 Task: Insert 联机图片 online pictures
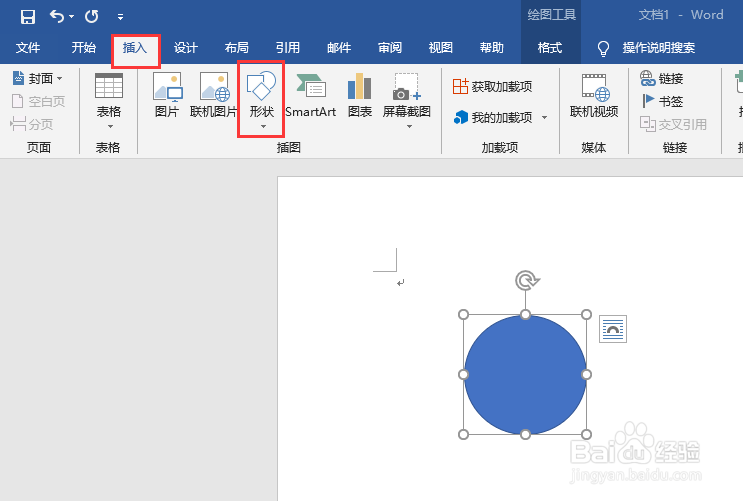214,95
